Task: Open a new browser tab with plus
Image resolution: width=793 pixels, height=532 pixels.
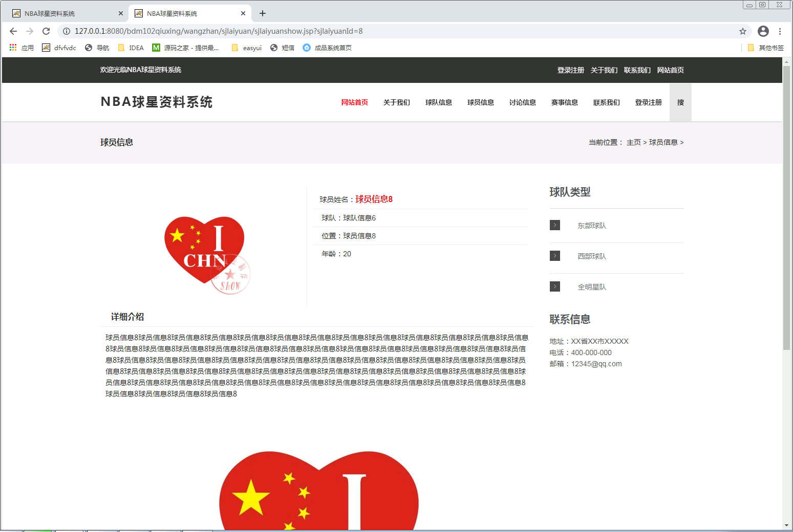Action: tap(263, 13)
